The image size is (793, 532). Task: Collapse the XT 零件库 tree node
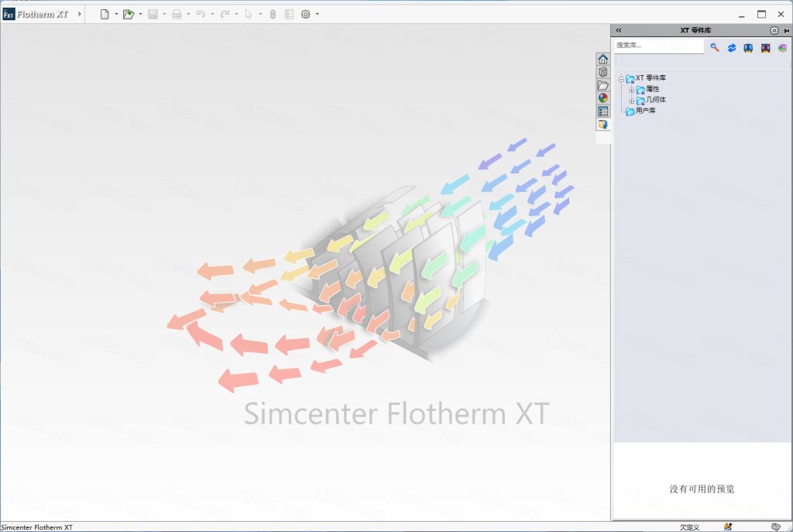point(621,78)
